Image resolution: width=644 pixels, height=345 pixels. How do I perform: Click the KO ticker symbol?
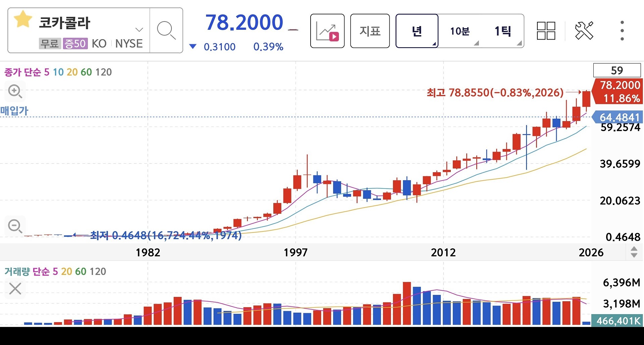pyautogui.click(x=99, y=44)
